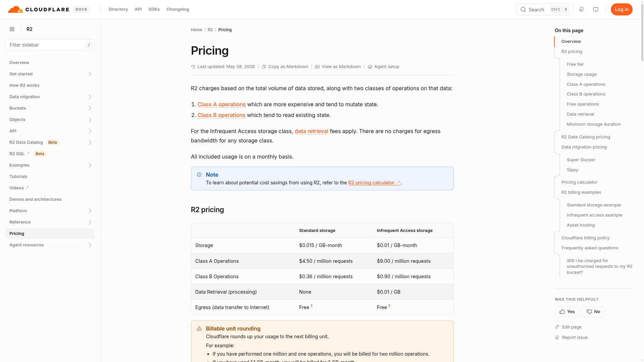Click the theme switcher monitor icon
Image resolution: width=644 pixels, height=362 pixels.
click(596, 9)
